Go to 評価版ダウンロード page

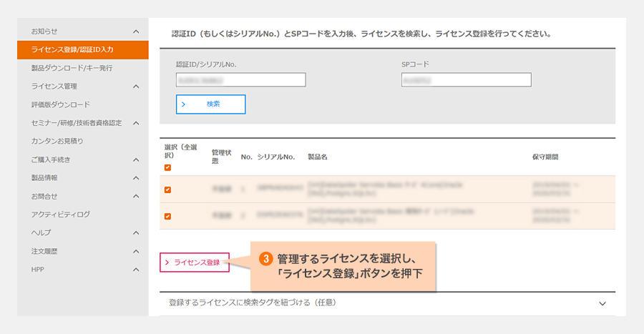tap(61, 104)
